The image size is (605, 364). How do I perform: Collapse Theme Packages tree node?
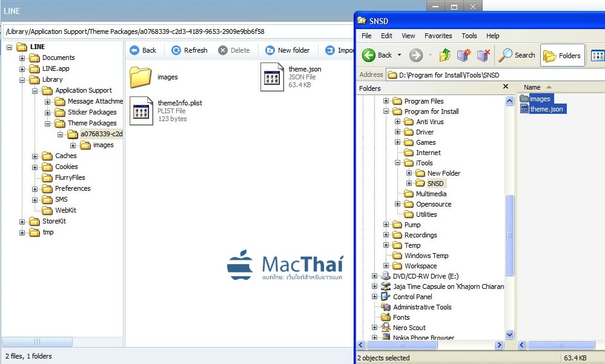coord(47,124)
